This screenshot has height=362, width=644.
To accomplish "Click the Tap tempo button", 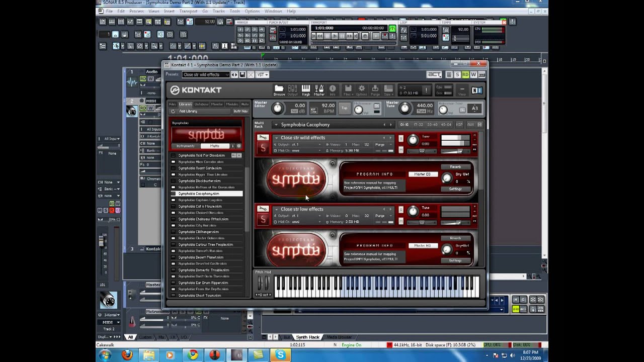I will (x=345, y=108).
